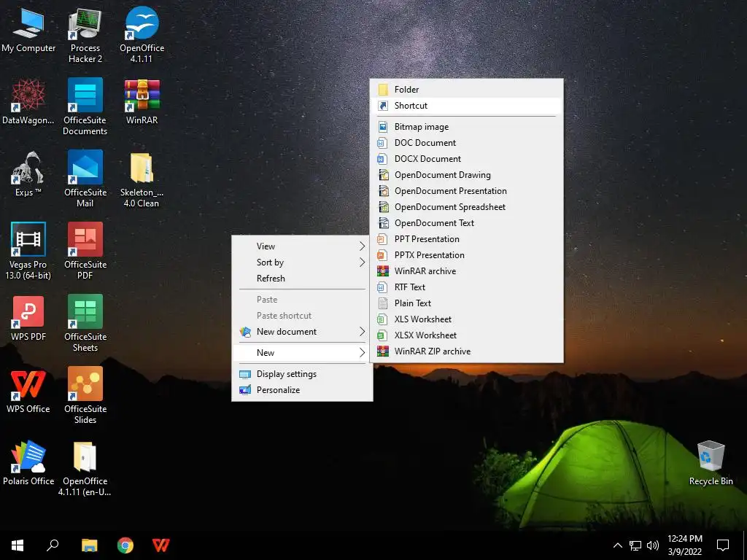Select the Process Hacker 2 shortcut
The image size is (747, 560).
[85, 36]
